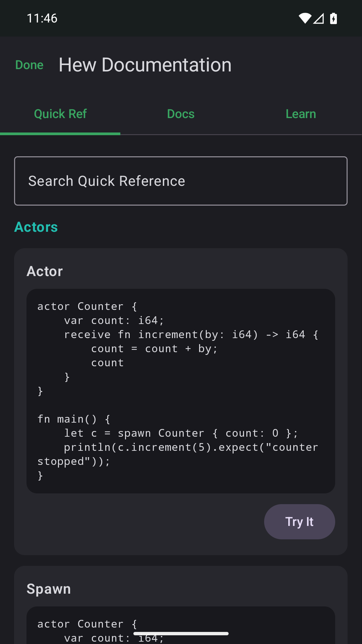The height and width of the screenshot is (644, 362).
Task: Select the Learn tab
Action: pos(301,114)
